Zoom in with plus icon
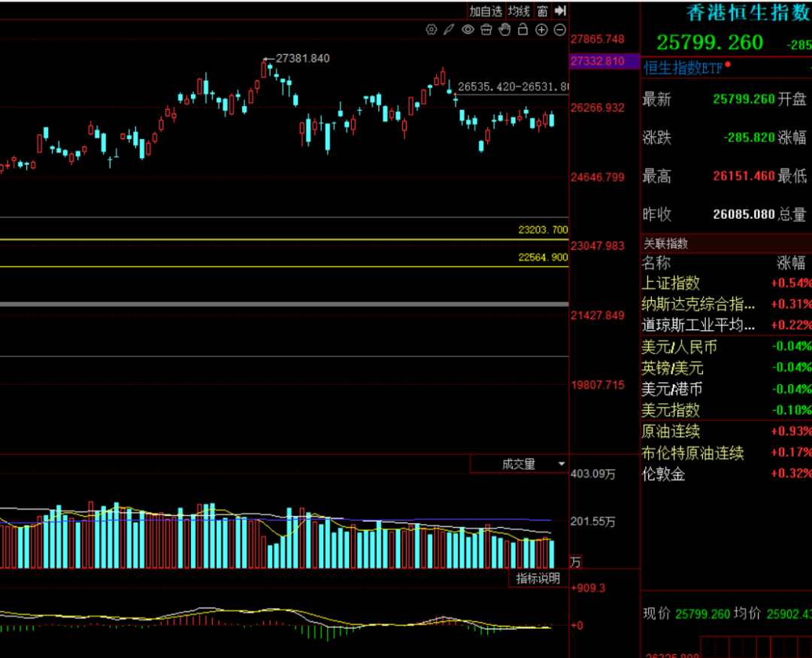The width and height of the screenshot is (812, 658). coord(541,29)
